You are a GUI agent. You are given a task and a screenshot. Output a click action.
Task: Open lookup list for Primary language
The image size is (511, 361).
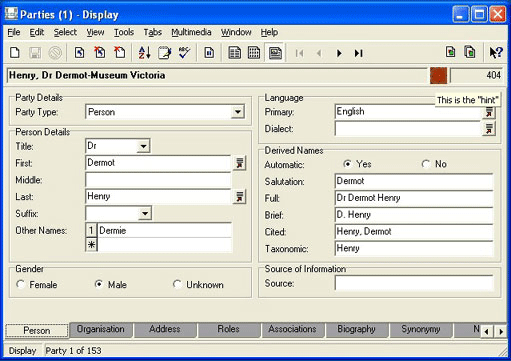pyautogui.click(x=489, y=112)
